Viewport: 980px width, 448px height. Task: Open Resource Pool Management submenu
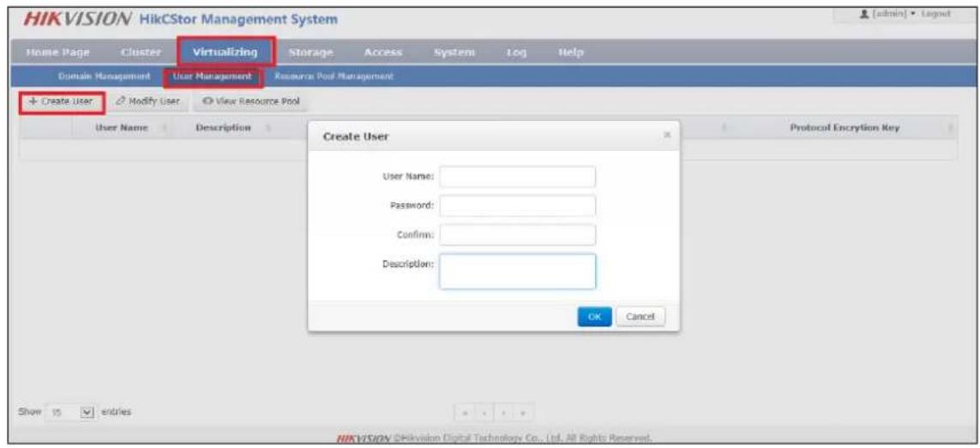pos(333,75)
